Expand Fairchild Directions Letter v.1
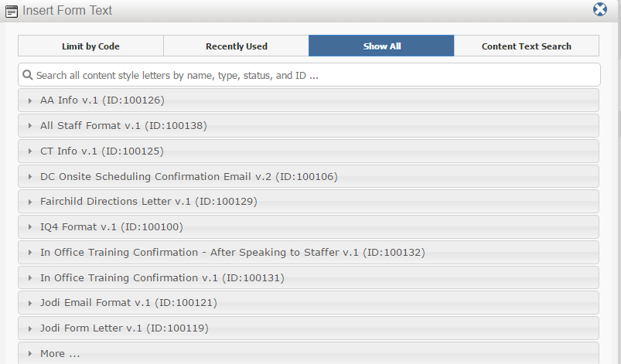Image resolution: width=621 pixels, height=364 pixels. pyautogui.click(x=308, y=202)
